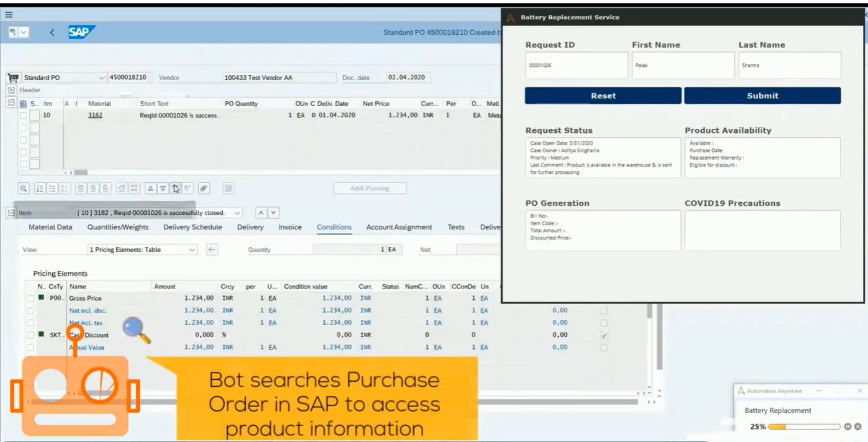This screenshot has height=442, width=868.
Task: Click the 'PO Quantity' column header
Action: coord(241,104)
